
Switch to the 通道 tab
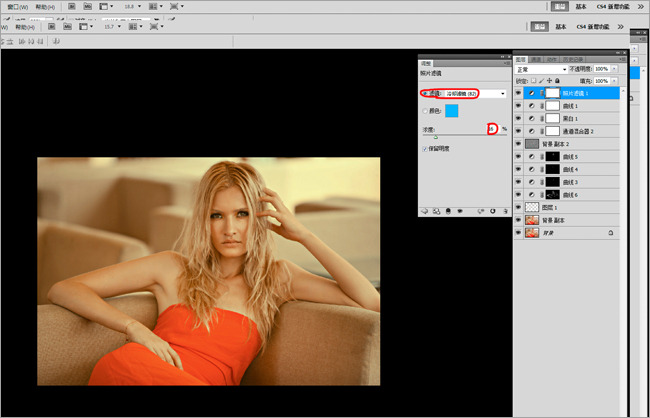(x=536, y=60)
